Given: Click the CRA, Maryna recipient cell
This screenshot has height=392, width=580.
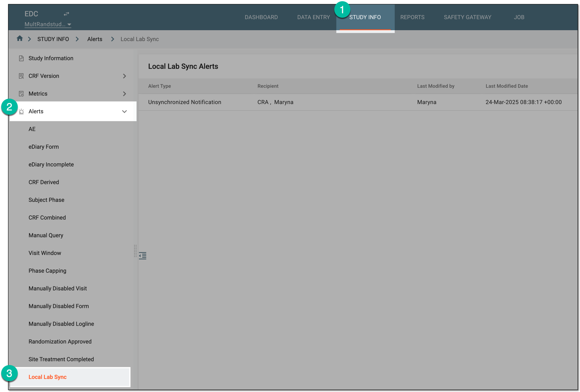Looking at the screenshot, I should coord(275,102).
